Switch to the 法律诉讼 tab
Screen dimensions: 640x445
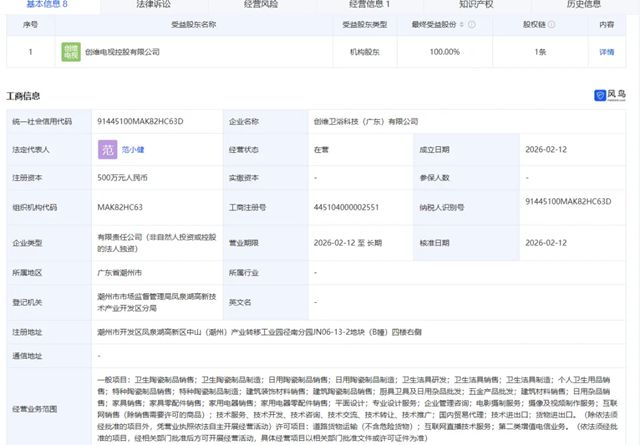(153, 4)
